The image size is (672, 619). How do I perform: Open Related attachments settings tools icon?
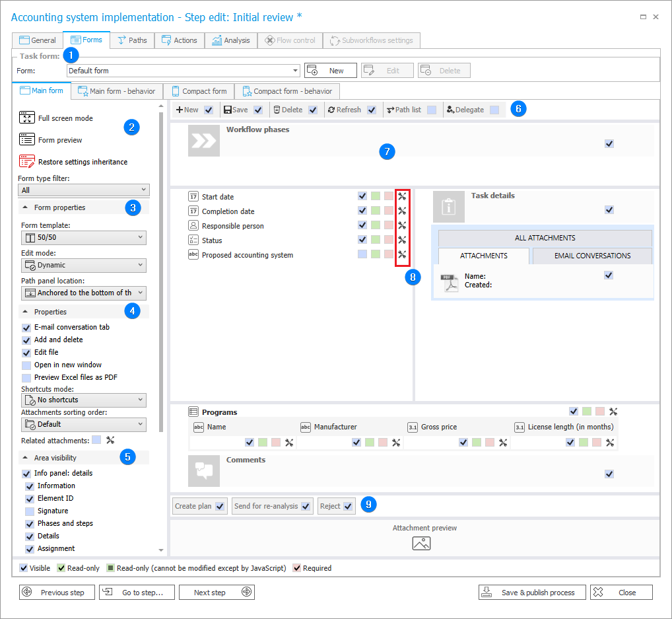pyautogui.click(x=110, y=440)
